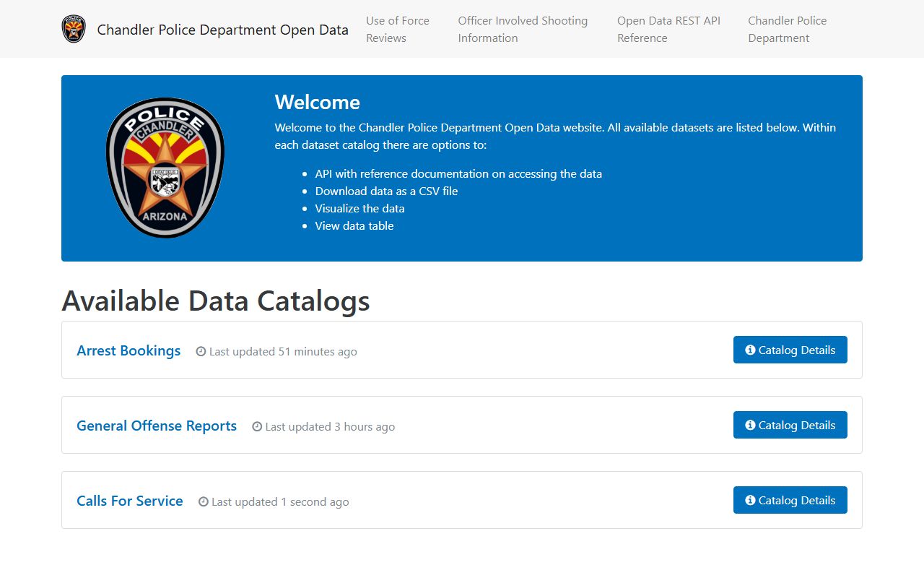Open the Arrest Bookings catalog link
Screen dimensions: 924x578
coord(128,350)
